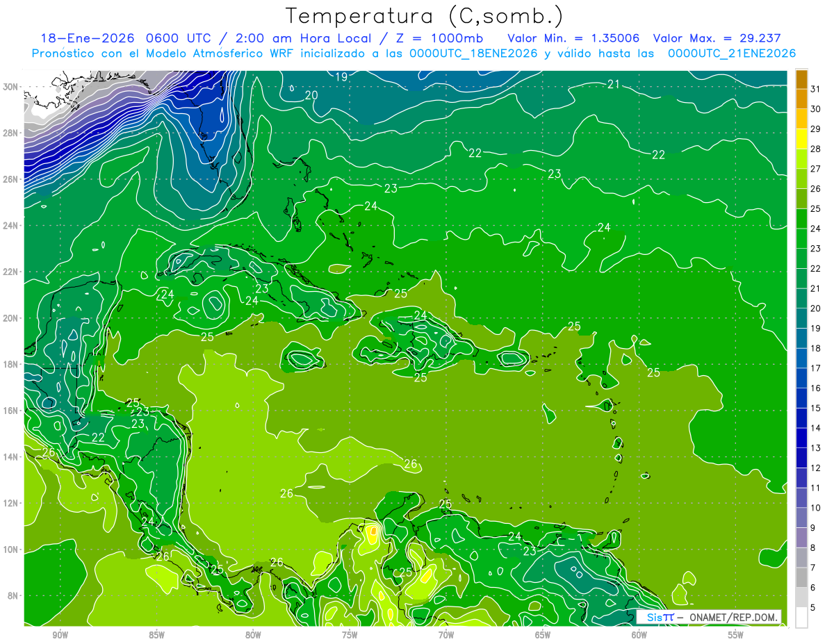Click the '19' contour label on the map

click(x=341, y=77)
